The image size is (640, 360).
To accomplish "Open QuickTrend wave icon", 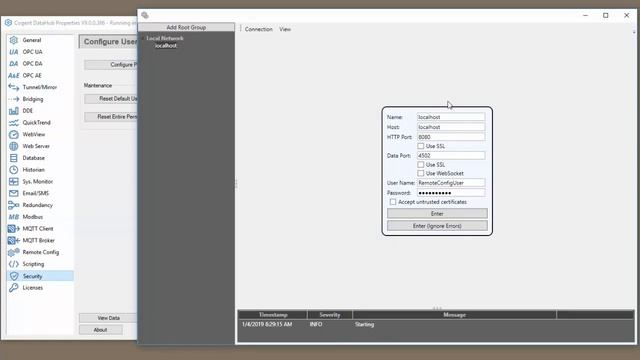I will [13, 122].
